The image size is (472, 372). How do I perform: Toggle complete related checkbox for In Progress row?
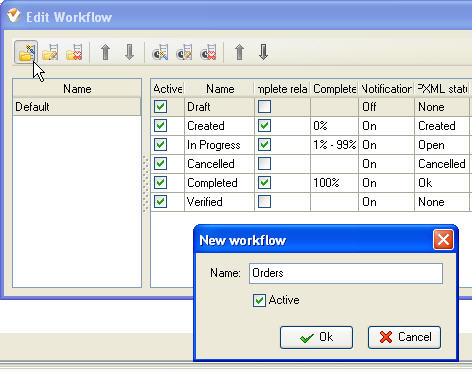264,145
